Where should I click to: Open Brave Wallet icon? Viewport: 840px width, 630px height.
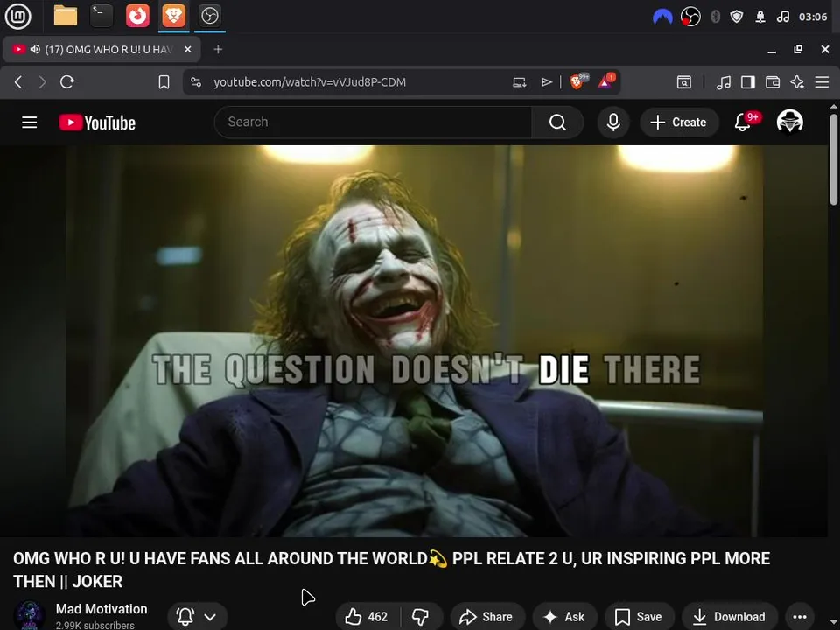(773, 82)
